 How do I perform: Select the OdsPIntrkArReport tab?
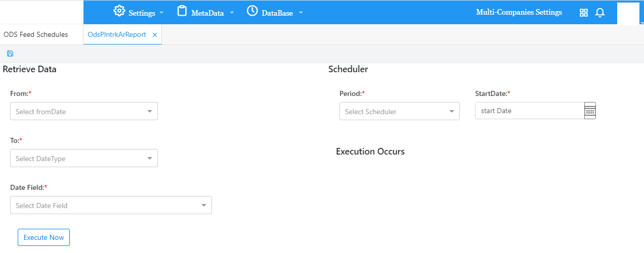(x=117, y=35)
